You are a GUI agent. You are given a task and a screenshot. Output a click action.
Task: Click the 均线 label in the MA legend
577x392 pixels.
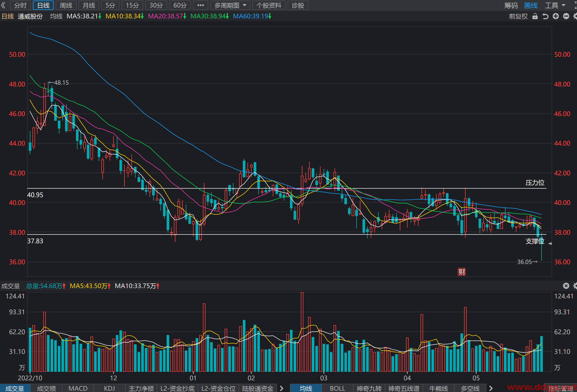click(x=56, y=16)
